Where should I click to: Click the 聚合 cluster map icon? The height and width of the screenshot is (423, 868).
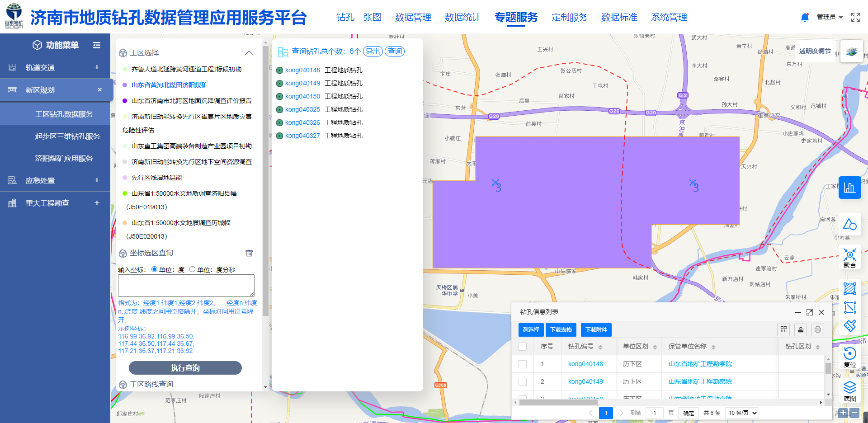tap(849, 258)
